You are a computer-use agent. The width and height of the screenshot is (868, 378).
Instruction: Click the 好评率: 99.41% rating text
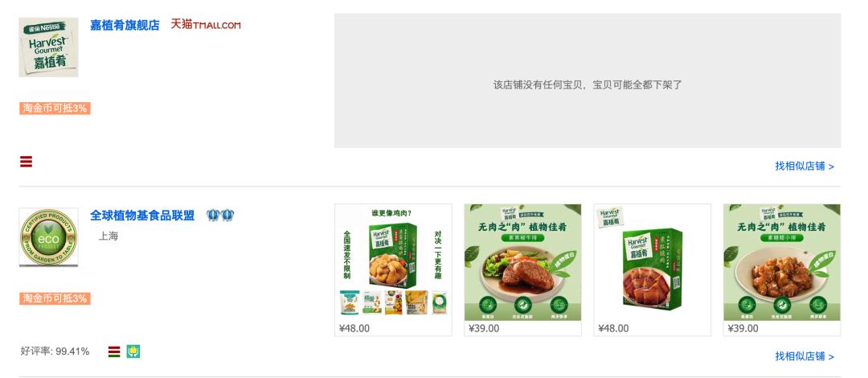[55, 351]
